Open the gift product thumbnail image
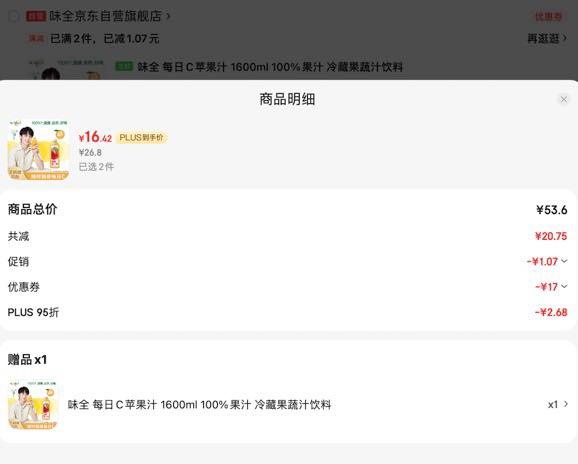This screenshot has width=578, height=464. coord(33,405)
